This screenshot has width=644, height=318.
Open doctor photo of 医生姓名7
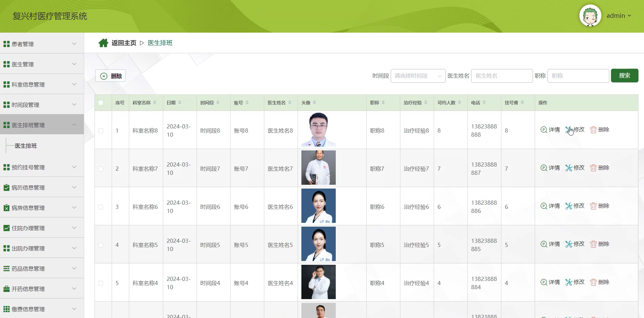319,168
